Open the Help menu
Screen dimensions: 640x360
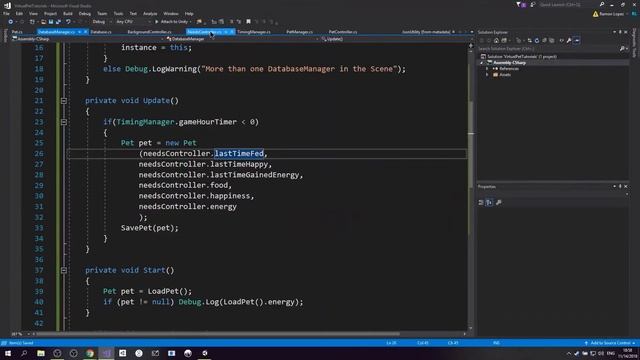pyautogui.click(x=189, y=13)
